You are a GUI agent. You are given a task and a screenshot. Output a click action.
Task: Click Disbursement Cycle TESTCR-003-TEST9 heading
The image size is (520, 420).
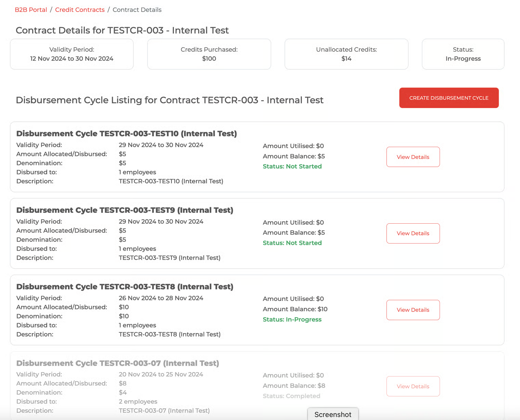(x=125, y=210)
